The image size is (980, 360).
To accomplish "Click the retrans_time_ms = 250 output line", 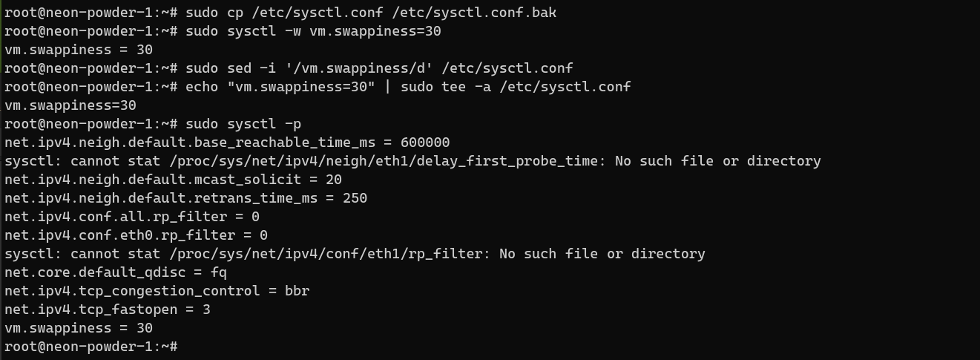I will point(185,198).
